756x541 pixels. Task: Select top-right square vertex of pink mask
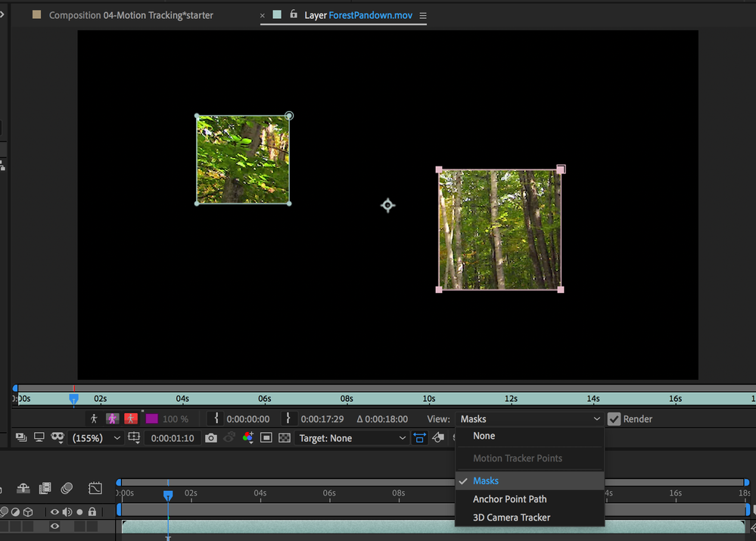tap(561, 169)
